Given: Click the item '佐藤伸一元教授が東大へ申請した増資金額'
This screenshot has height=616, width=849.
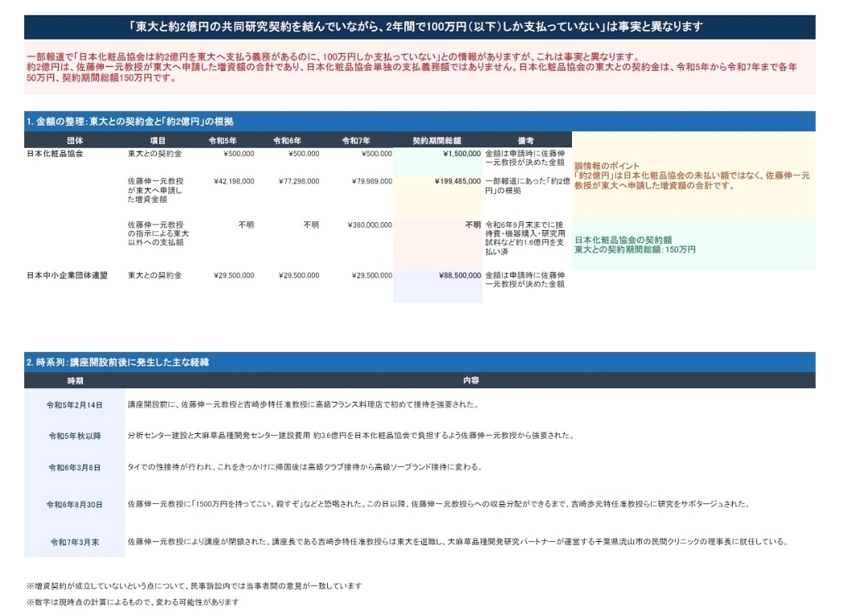Looking at the screenshot, I should (156, 190).
